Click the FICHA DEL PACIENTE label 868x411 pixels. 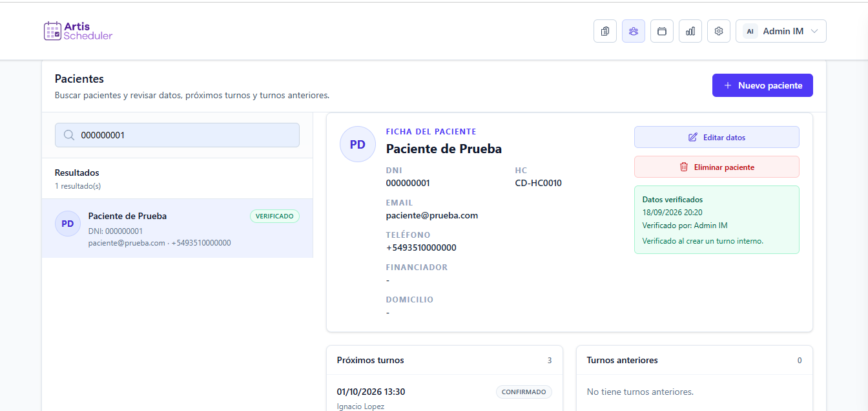[x=431, y=132]
